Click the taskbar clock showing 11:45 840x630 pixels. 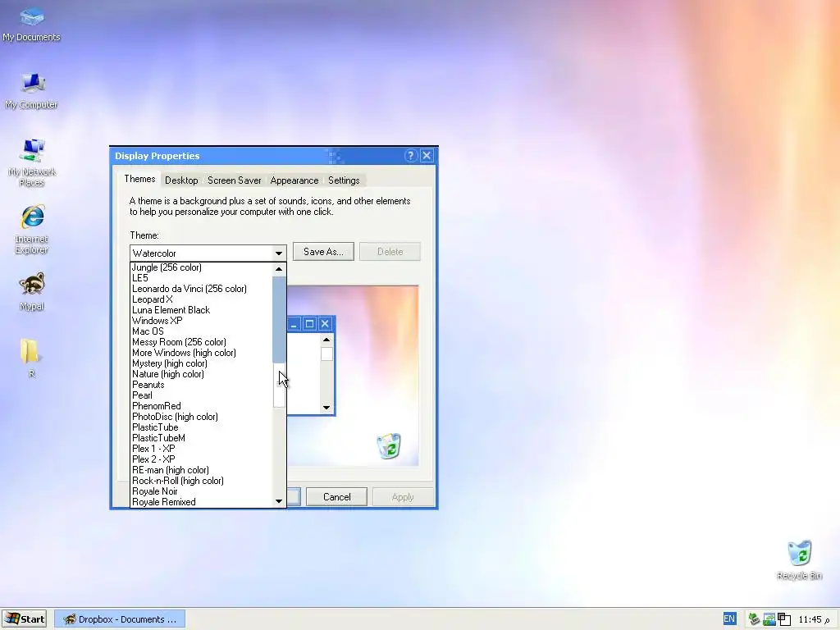coord(814,620)
